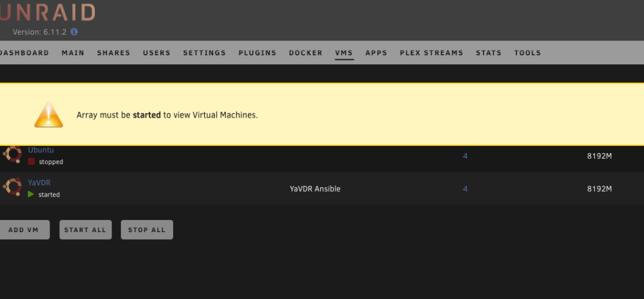The image size is (644, 299).
Task: Open the Dashboard tab
Action: click(x=24, y=53)
